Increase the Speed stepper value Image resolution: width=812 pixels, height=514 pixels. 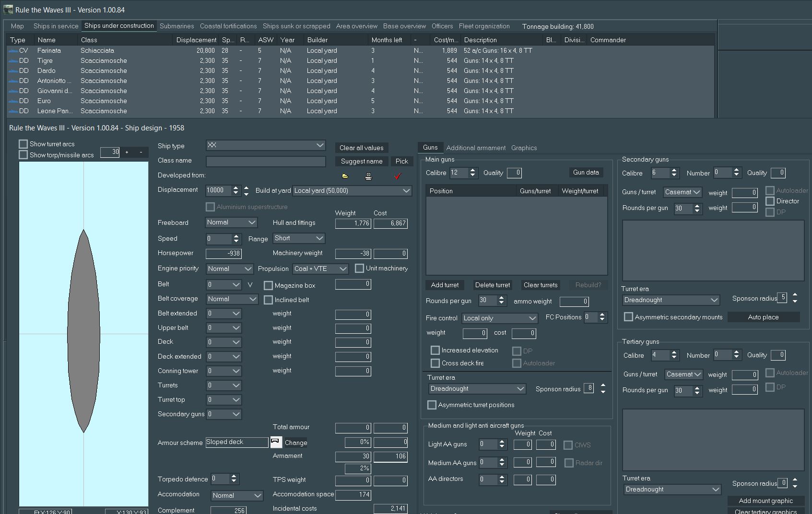236,236
